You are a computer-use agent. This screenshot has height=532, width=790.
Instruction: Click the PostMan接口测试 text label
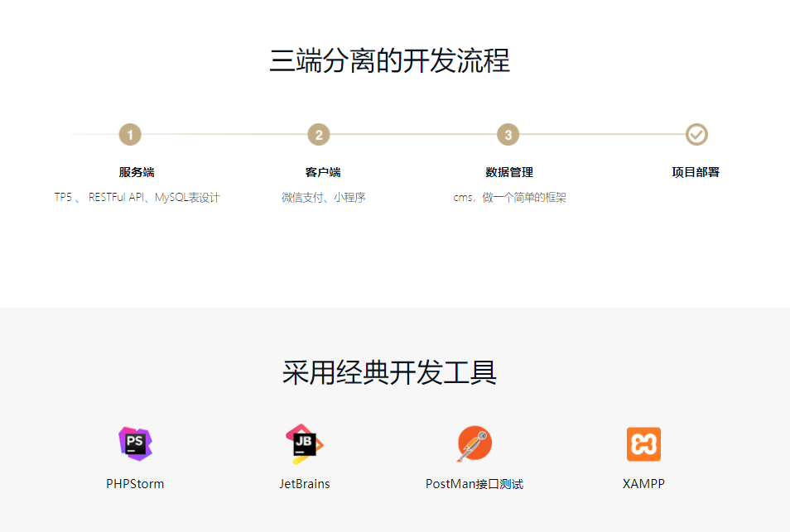click(x=474, y=484)
